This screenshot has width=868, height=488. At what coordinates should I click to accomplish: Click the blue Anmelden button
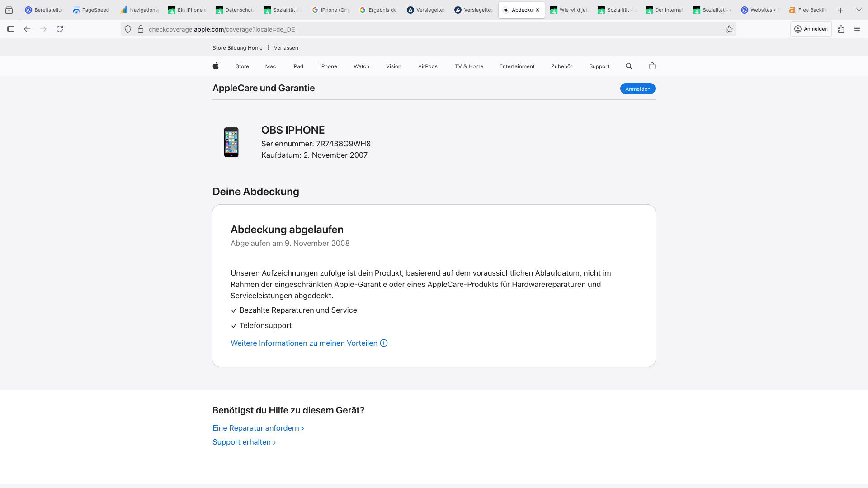point(637,89)
